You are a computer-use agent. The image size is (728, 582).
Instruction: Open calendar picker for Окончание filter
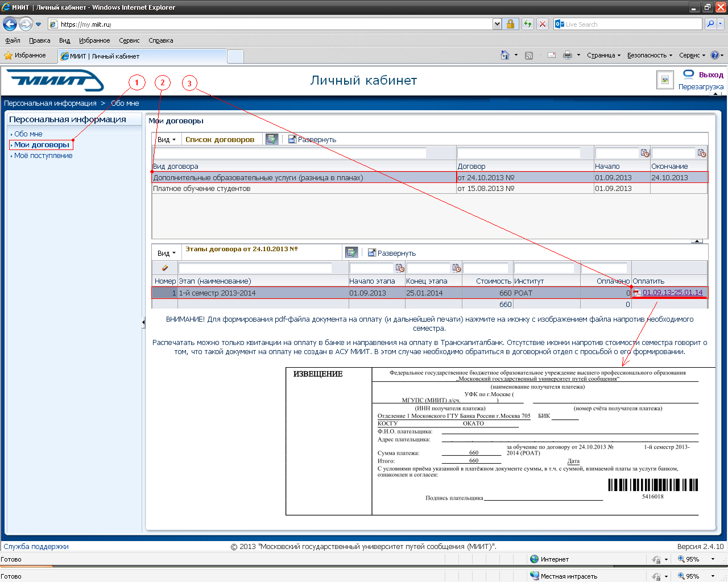pyautogui.click(x=701, y=153)
